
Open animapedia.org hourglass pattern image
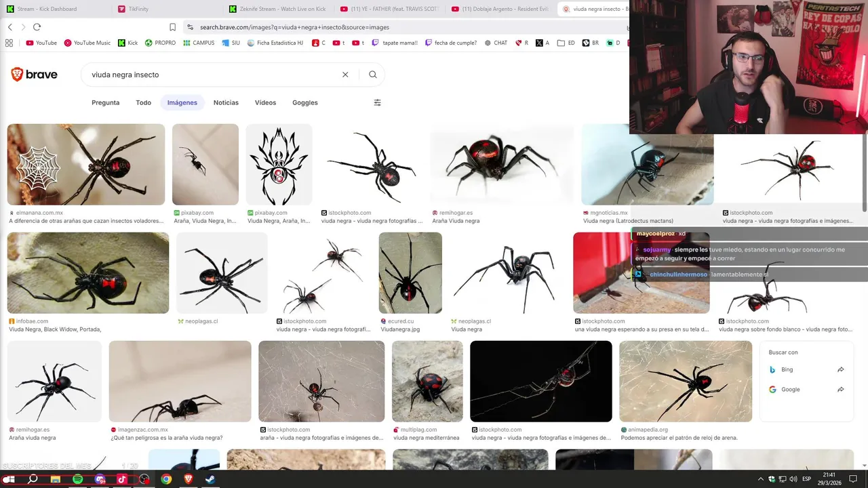tap(686, 381)
